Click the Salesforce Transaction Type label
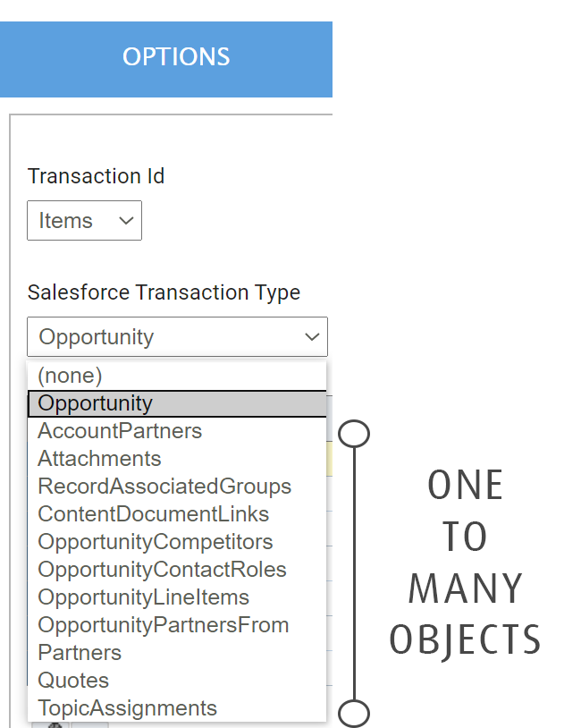581x728 pixels. [x=164, y=292]
